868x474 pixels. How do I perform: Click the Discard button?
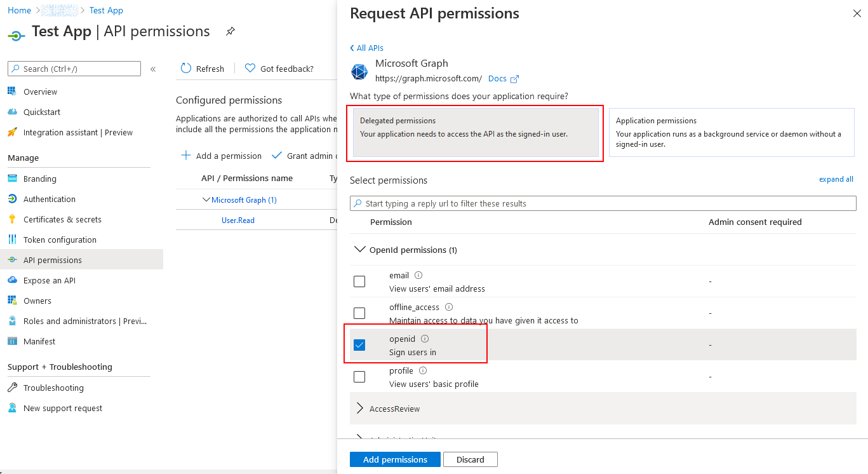coord(470,459)
